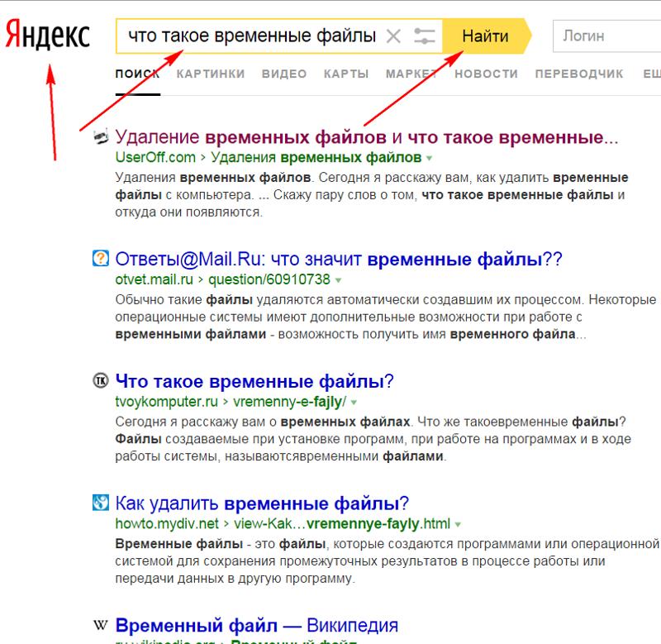This screenshot has width=661, height=644.
Task: Open the howto.mydiv.net site link
Action: click(x=167, y=523)
